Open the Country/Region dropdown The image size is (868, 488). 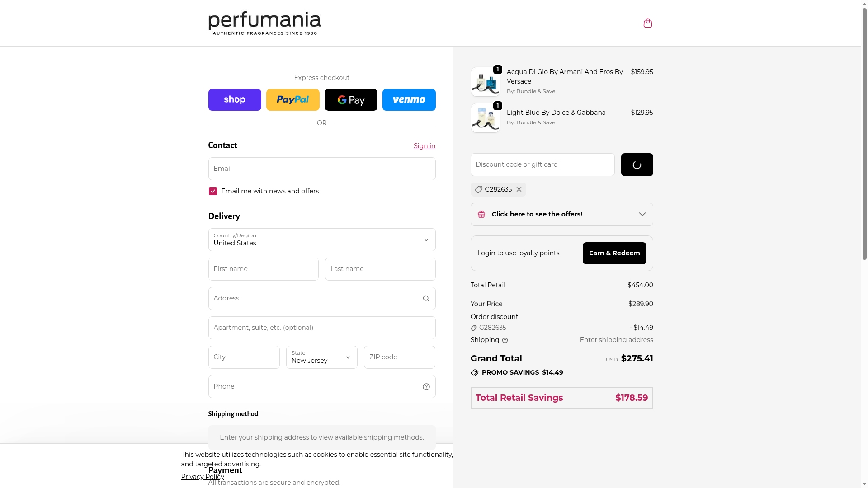[322, 240]
